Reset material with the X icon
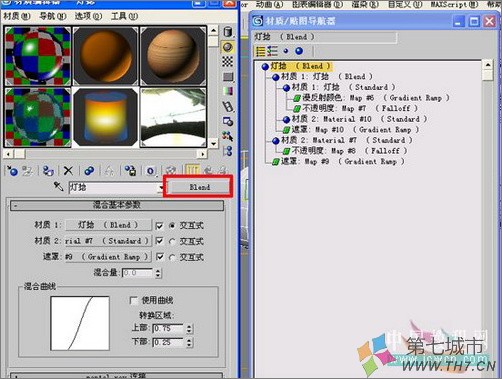502x379 pixels. pyautogui.click(x=68, y=171)
